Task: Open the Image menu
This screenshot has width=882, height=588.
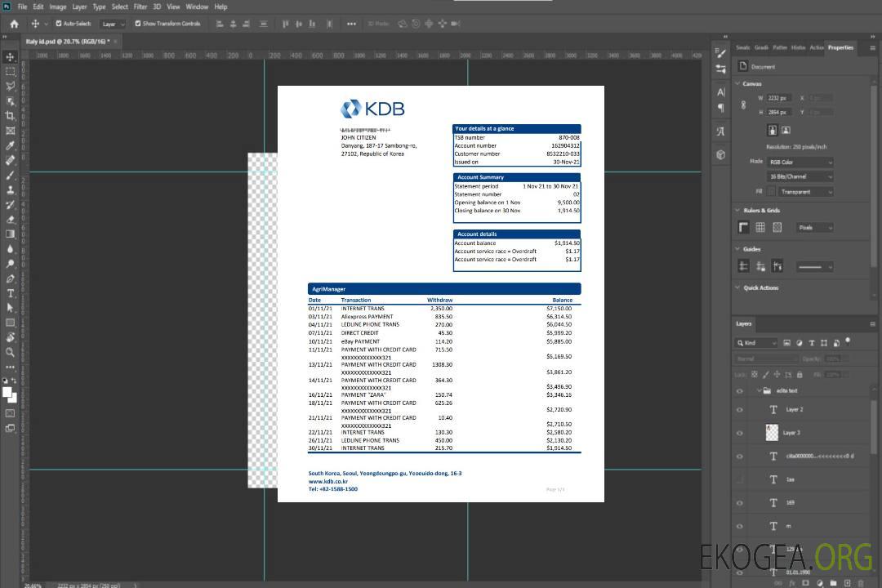Action: point(57,7)
